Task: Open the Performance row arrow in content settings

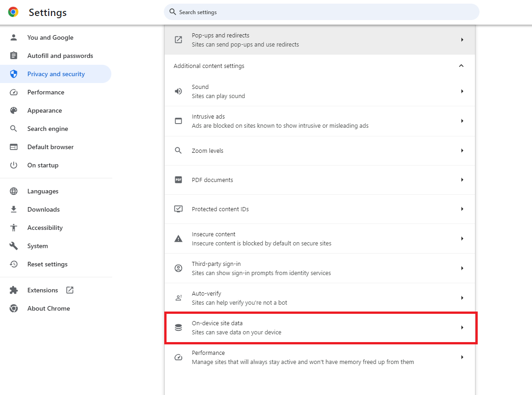Action: pos(462,357)
